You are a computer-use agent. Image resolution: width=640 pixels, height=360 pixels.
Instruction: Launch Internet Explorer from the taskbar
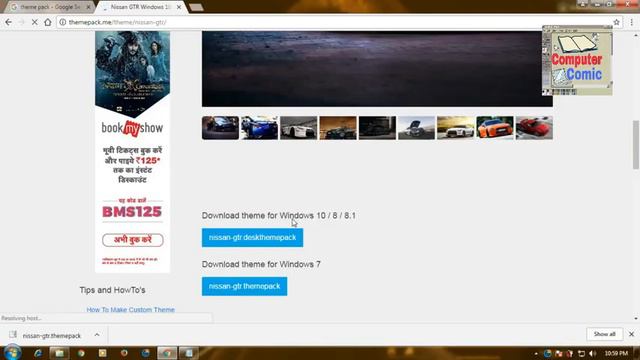(38, 353)
